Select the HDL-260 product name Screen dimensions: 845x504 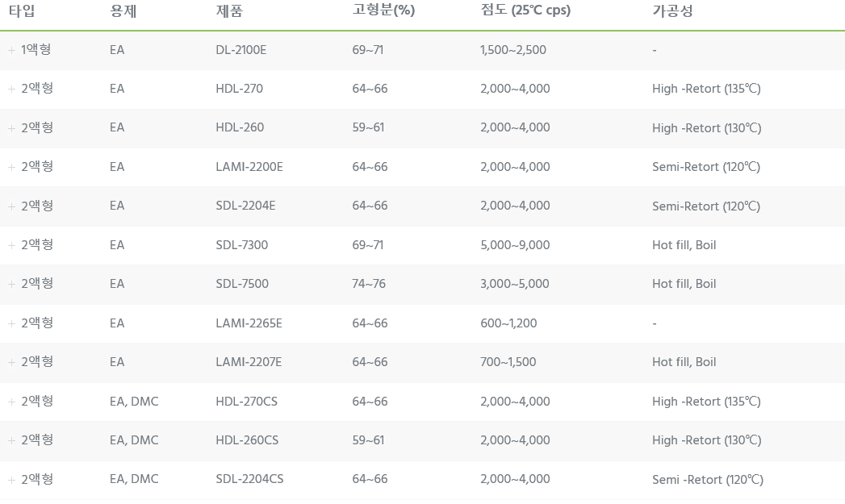240,127
